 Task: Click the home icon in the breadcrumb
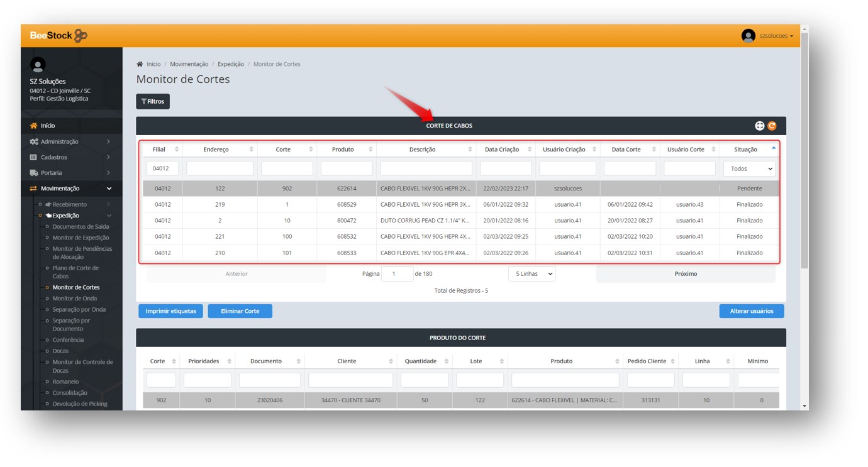pyautogui.click(x=140, y=64)
